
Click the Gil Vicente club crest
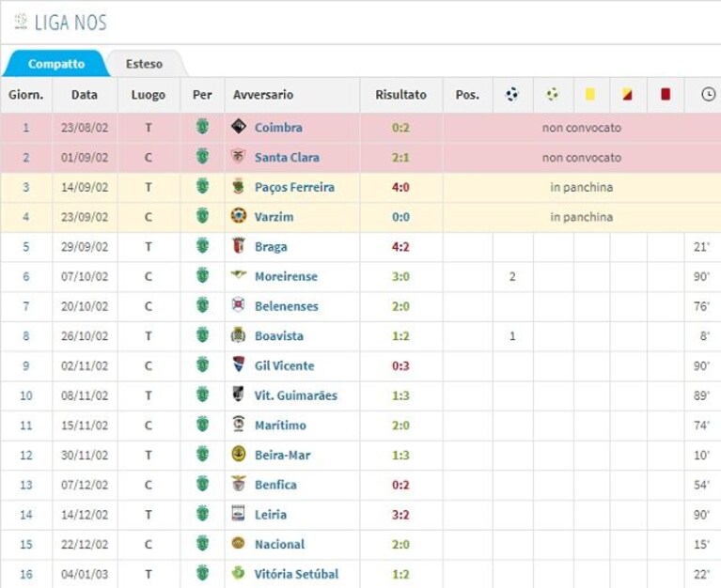click(x=238, y=364)
